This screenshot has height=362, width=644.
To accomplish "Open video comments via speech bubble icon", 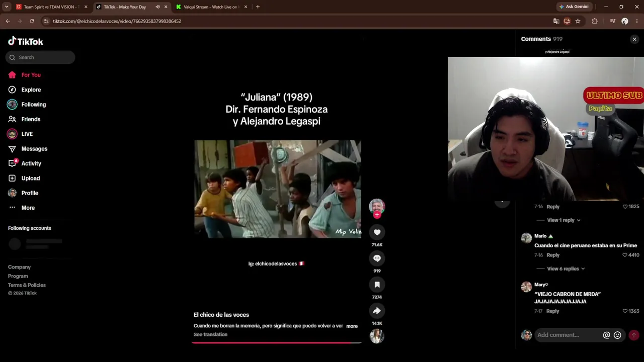I will pos(377,258).
